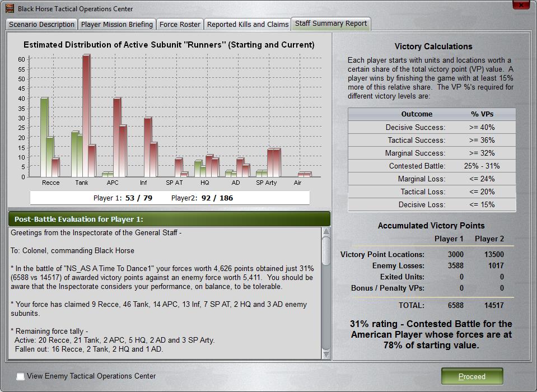
Task: Click the Tactical Success outcome row
Action: pos(432,141)
